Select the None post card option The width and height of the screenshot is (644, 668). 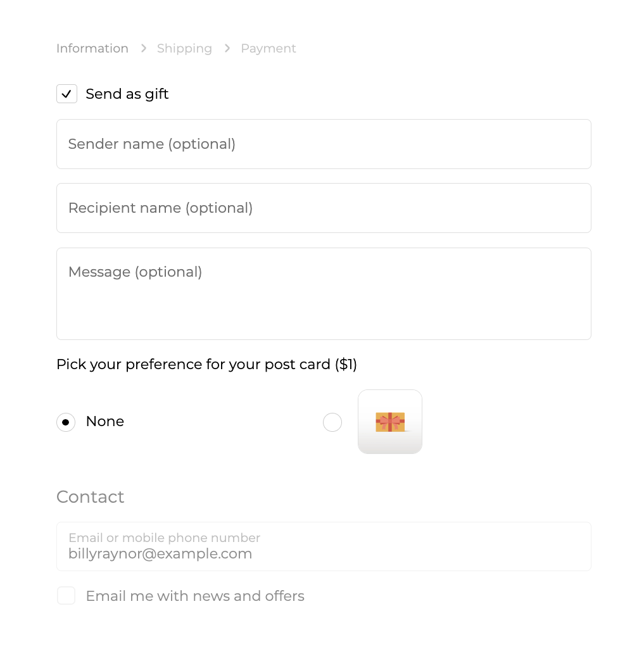click(66, 422)
